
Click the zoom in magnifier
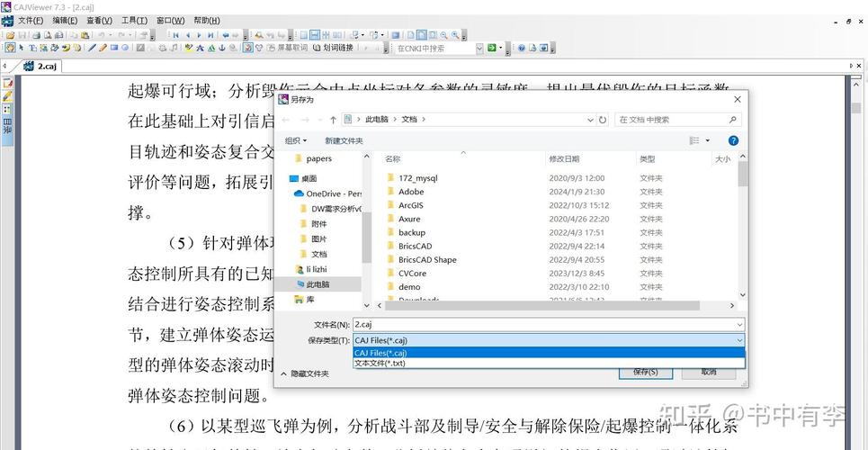click(454, 35)
